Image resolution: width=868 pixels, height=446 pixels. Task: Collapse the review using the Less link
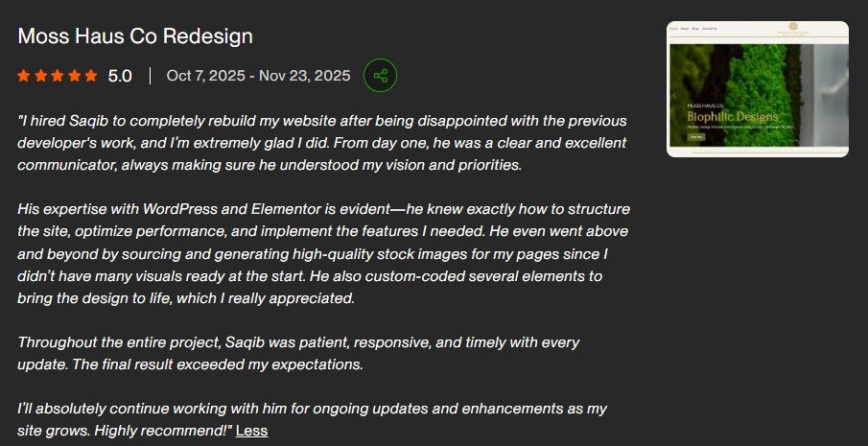click(252, 431)
